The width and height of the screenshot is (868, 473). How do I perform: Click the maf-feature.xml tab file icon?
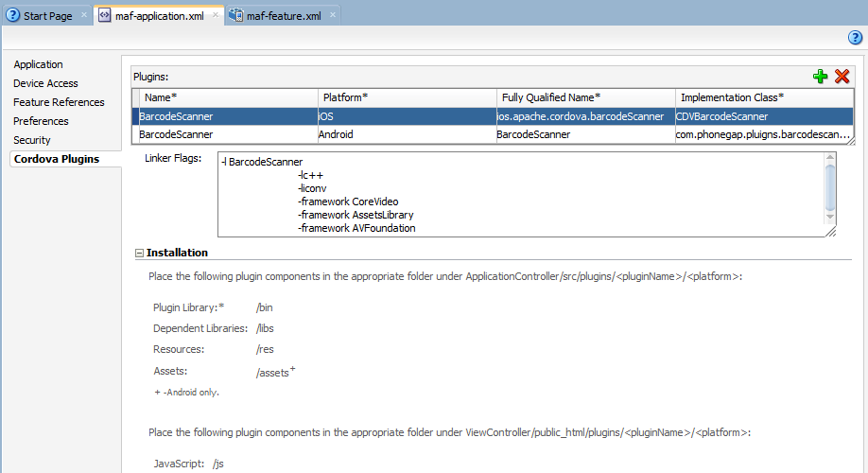coord(235,15)
